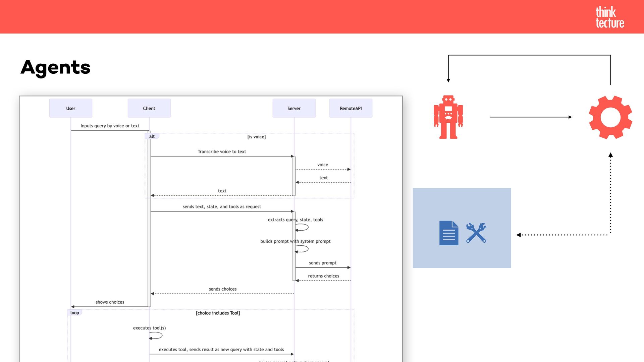Click the extracts query self-loop arrow
644x362 pixels.
coord(302,227)
